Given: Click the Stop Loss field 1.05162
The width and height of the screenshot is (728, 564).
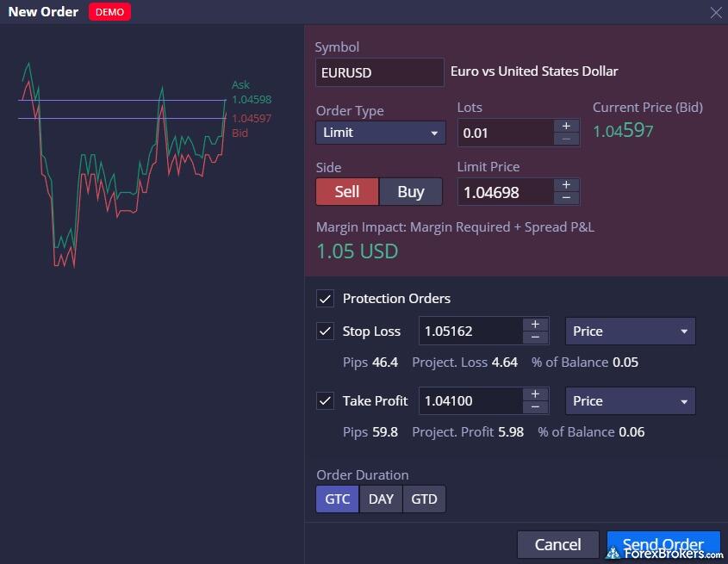Looking at the screenshot, I should coord(470,331).
